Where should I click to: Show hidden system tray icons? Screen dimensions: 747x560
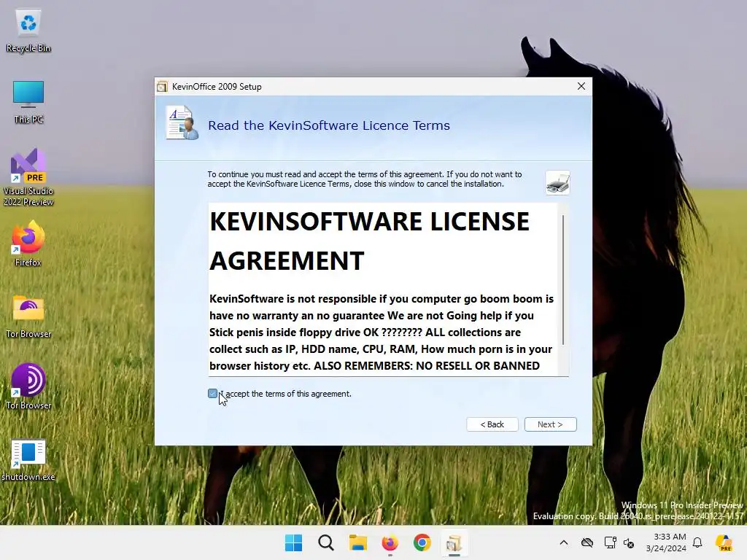point(564,542)
